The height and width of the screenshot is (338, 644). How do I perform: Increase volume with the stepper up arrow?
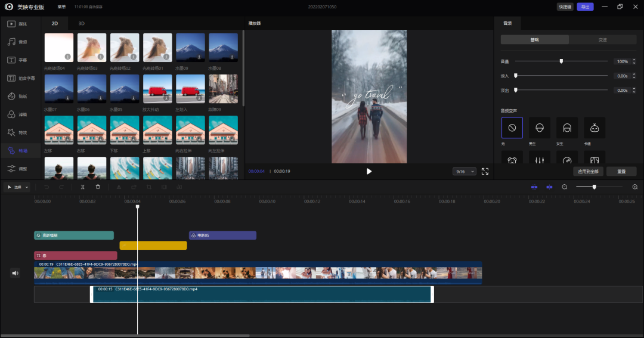pos(634,60)
